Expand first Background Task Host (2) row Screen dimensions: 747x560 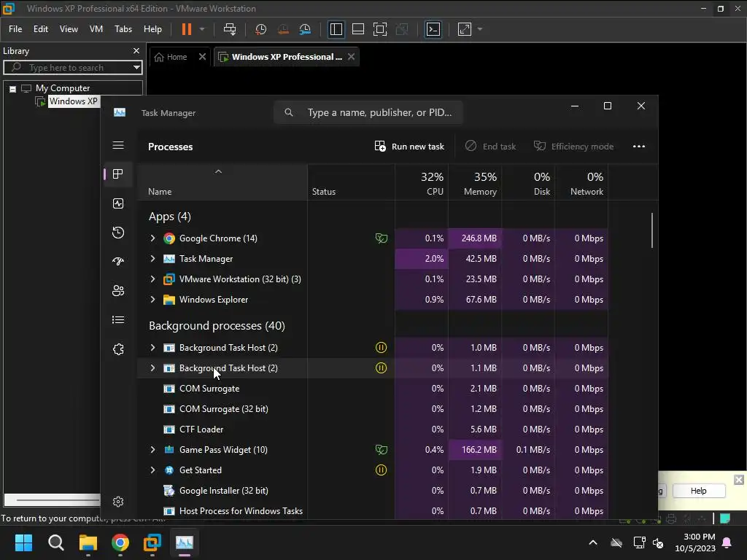152,348
